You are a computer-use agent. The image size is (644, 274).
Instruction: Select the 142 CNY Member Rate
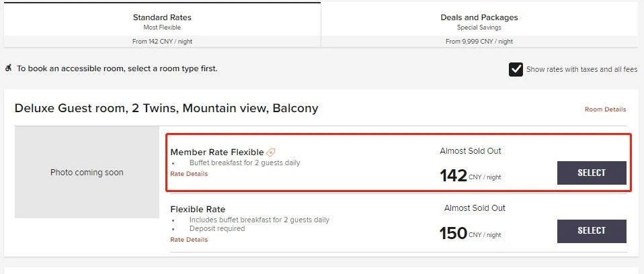pos(592,173)
